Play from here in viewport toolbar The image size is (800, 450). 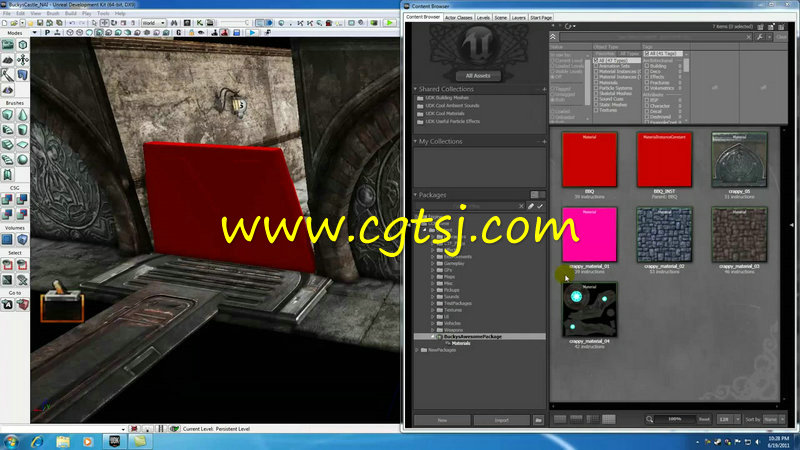point(253,33)
